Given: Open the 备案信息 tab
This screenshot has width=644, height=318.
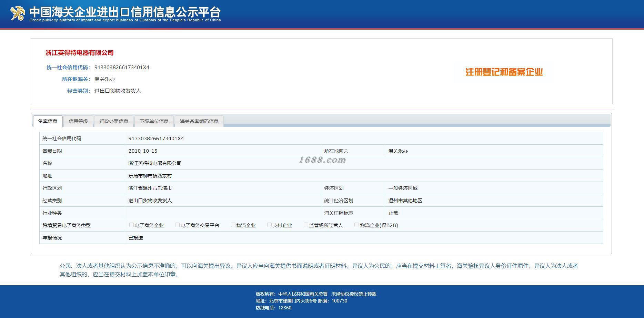Looking at the screenshot, I should pos(48,121).
